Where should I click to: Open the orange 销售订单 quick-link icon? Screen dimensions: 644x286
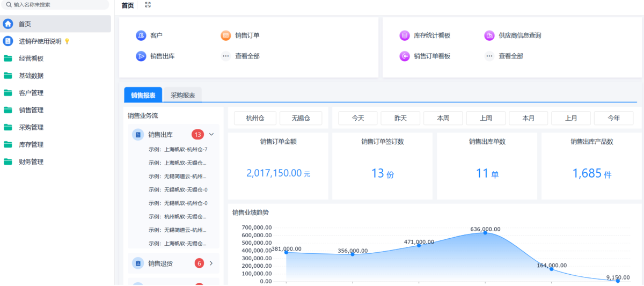[226, 35]
